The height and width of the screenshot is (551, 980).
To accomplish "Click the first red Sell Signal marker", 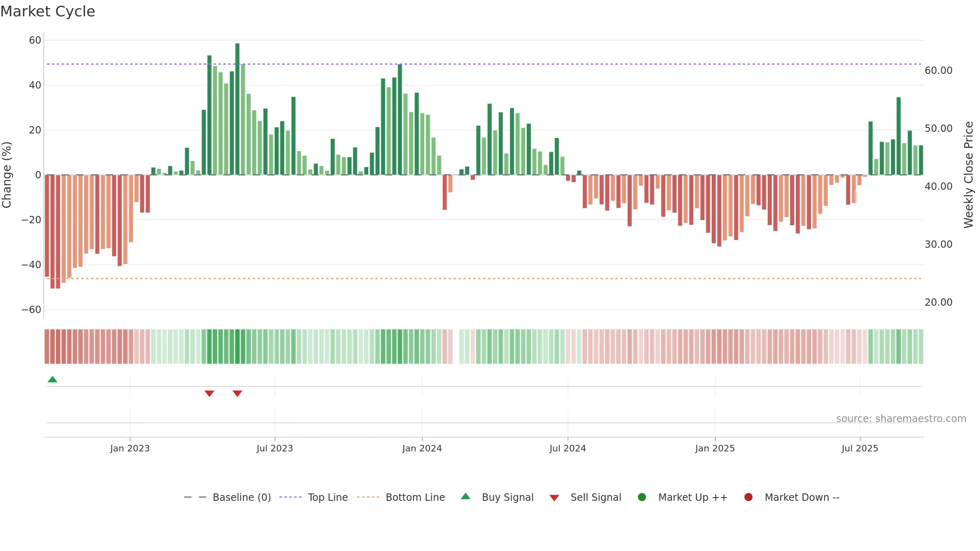I will 209,393.
